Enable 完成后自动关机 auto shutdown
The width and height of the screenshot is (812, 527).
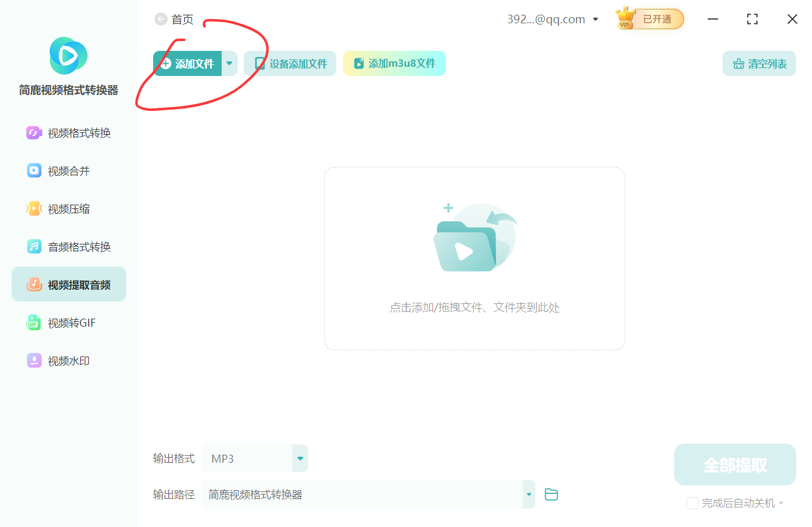coord(693,502)
